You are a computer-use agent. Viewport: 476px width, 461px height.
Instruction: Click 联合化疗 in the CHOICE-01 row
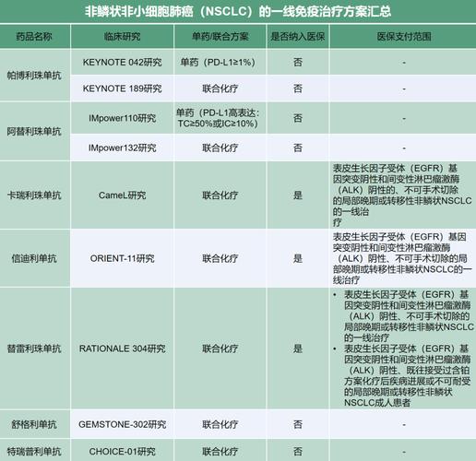[x=220, y=452]
